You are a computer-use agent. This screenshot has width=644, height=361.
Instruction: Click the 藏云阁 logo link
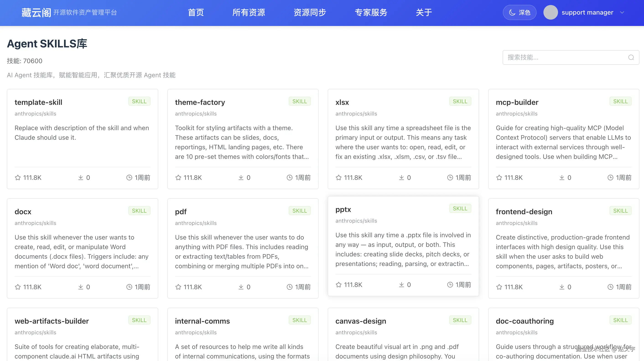(x=36, y=13)
